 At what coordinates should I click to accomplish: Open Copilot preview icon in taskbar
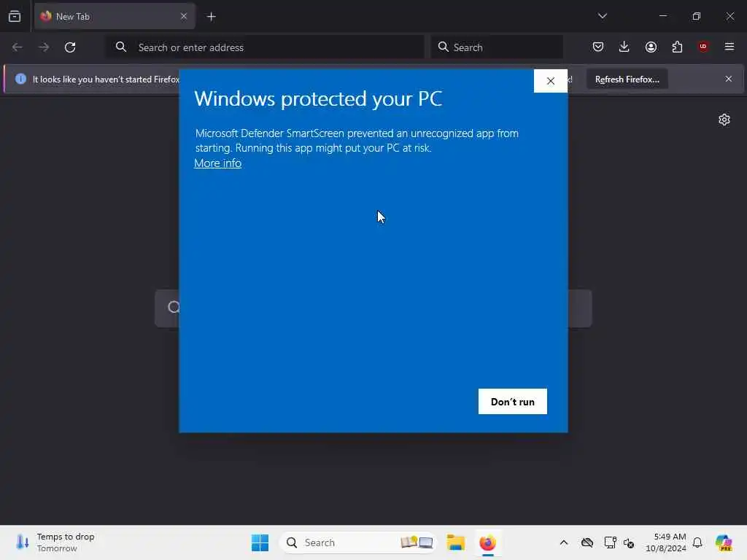pos(724,542)
